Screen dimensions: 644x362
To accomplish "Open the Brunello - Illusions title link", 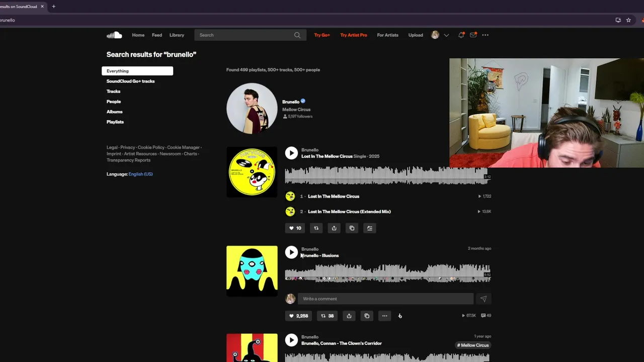I will point(320,255).
